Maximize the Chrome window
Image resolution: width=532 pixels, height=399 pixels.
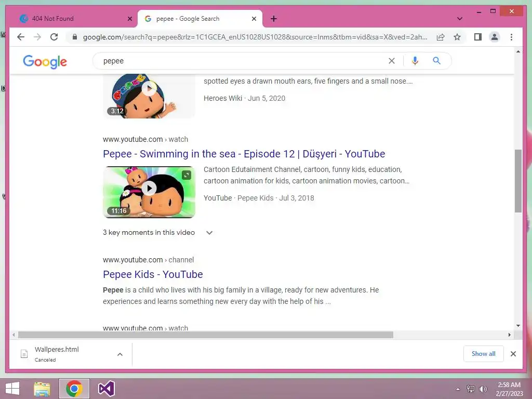493,11
